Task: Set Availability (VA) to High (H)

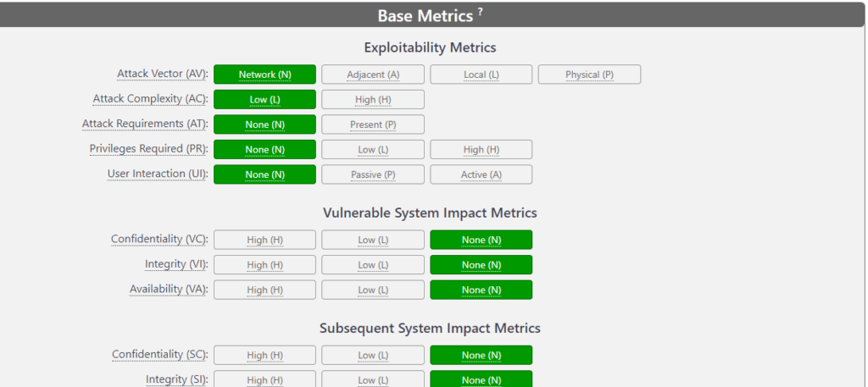Action: (x=264, y=290)
